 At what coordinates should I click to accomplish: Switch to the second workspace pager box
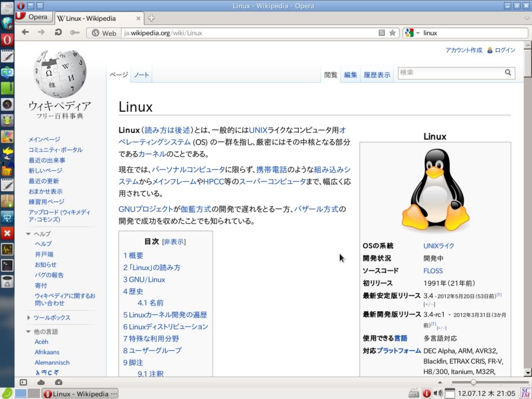(33, 393)
